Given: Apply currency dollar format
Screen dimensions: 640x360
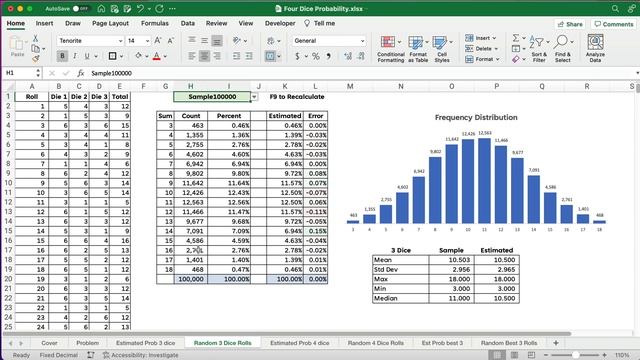Looking at the screenshot, I should point(298,56).
